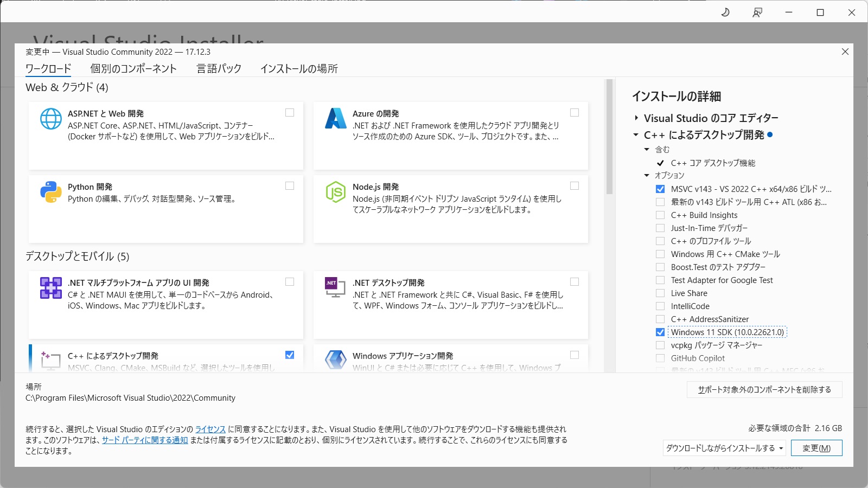Click the C++ コア デスクトップ機能 item
The height and width of the screenshot is (488, 868).
[x=713, y=163]
